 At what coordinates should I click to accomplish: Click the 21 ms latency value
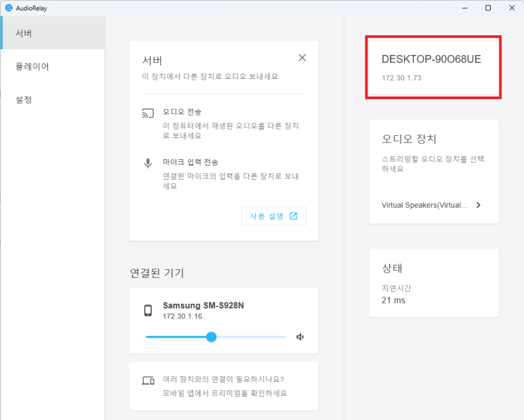pyautogui.click(x=394, y=300)
